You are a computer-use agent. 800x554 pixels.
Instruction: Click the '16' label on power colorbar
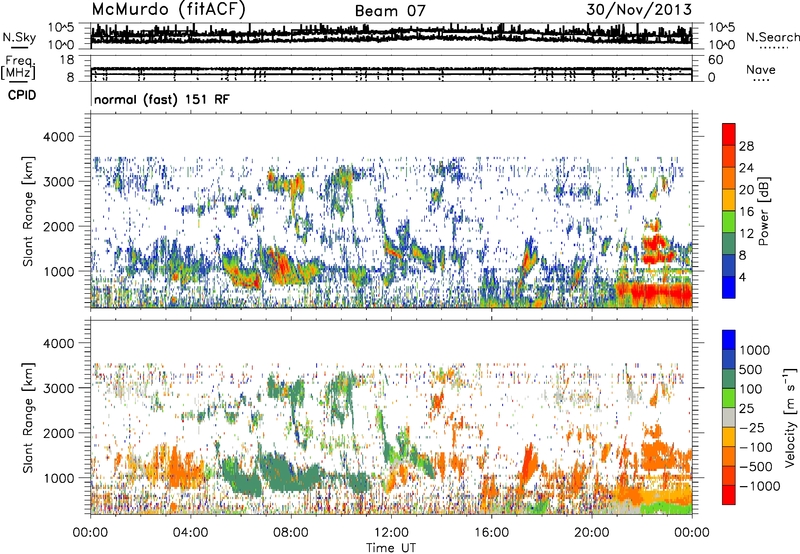(x=746, y=212)
